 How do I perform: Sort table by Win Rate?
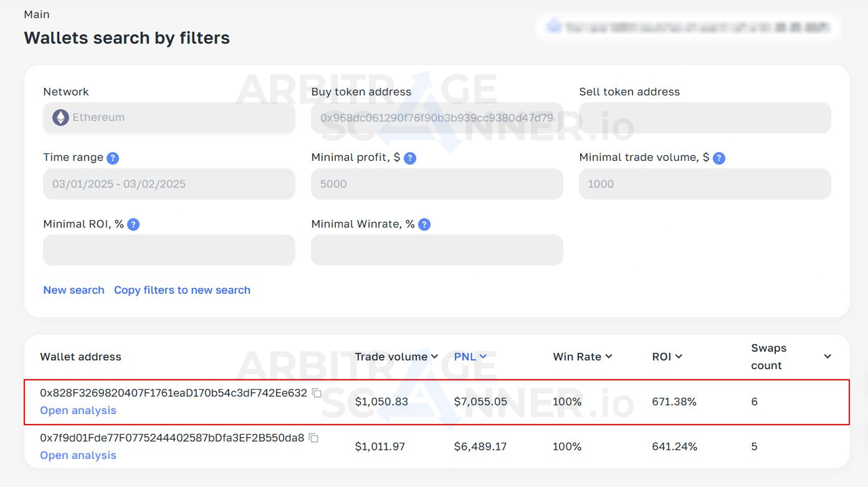tap(583, 357)
